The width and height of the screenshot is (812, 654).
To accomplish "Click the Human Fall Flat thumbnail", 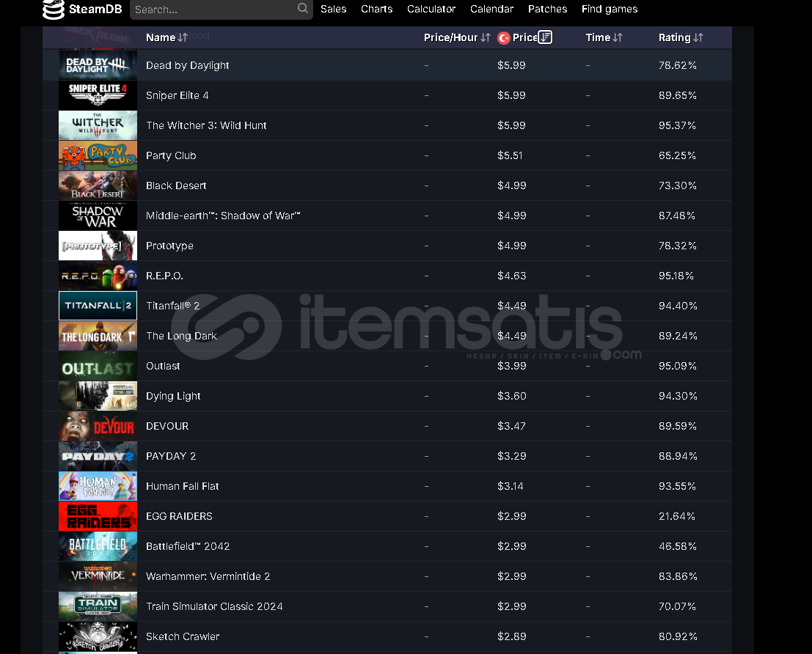I will pos(98,485).
